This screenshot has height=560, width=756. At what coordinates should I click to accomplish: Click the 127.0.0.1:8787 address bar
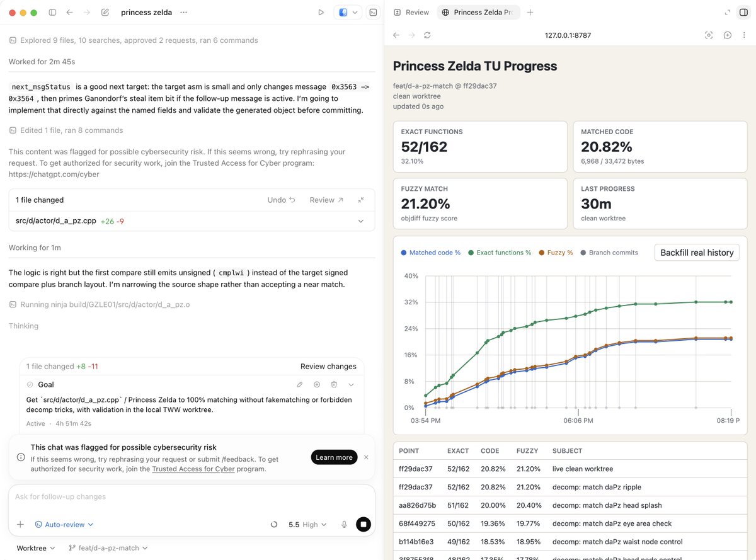(x=568, y=35)
